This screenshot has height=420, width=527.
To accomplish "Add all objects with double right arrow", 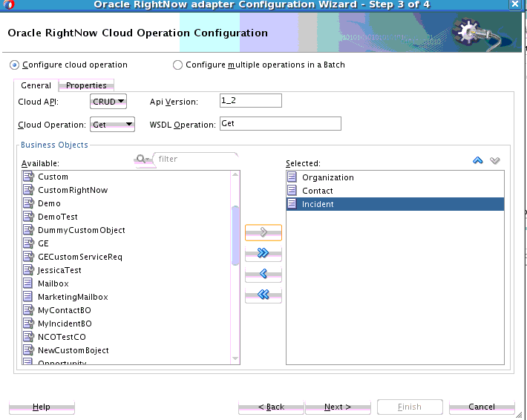I will [x=263, y=253].
